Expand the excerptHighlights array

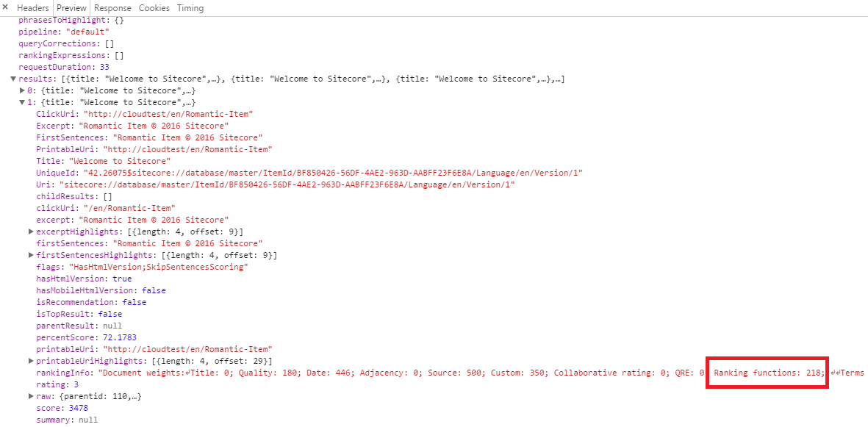31,232
